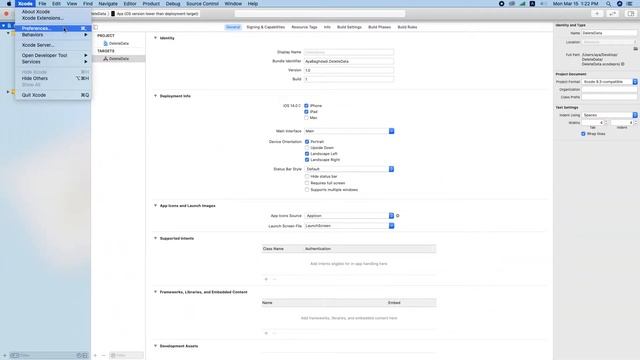Click minus under Frameworks and Libraries table
The width and height of the screenshot is (640, 360).
tap(274, 333)
